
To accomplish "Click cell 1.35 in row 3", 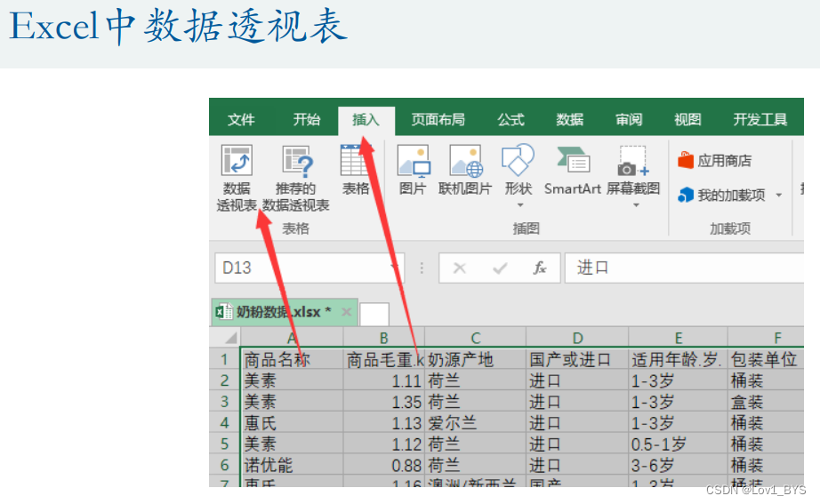I will 384,402.
